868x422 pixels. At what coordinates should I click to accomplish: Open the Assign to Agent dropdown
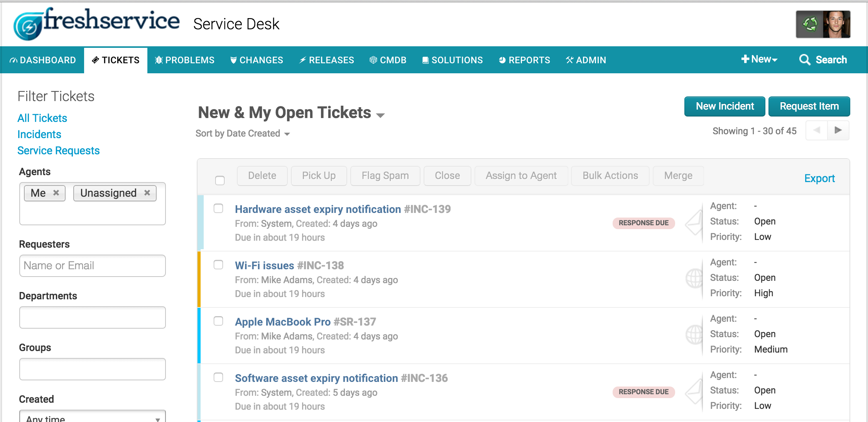[x=521, y=176]
